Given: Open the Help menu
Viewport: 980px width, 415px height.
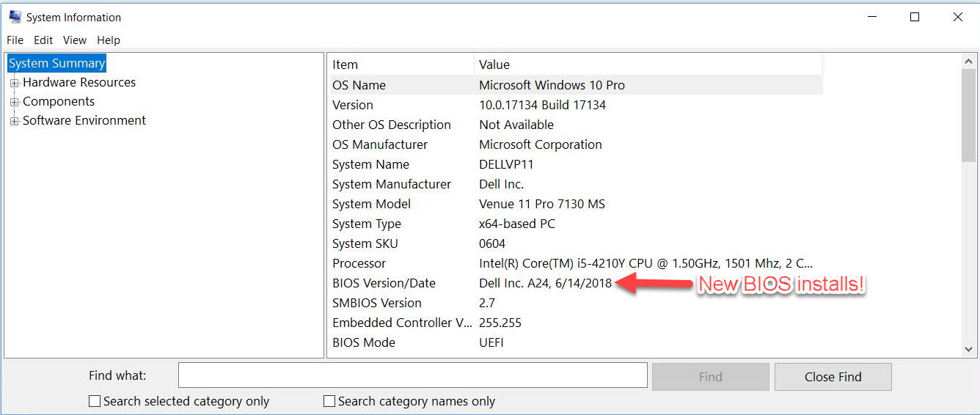Looking at the screenshot, I should coord(109,40).
